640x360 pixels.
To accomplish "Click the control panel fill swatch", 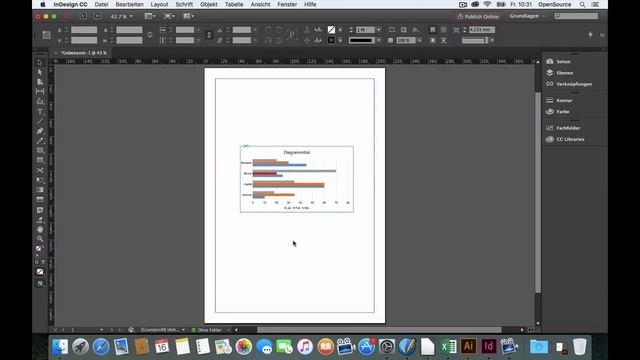I will [331, 30].
